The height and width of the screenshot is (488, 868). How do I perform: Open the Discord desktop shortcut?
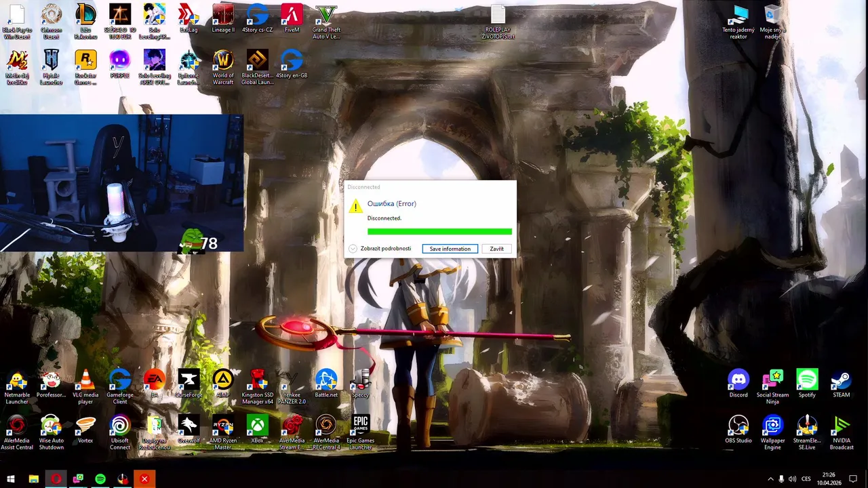(x=738, y=384)
